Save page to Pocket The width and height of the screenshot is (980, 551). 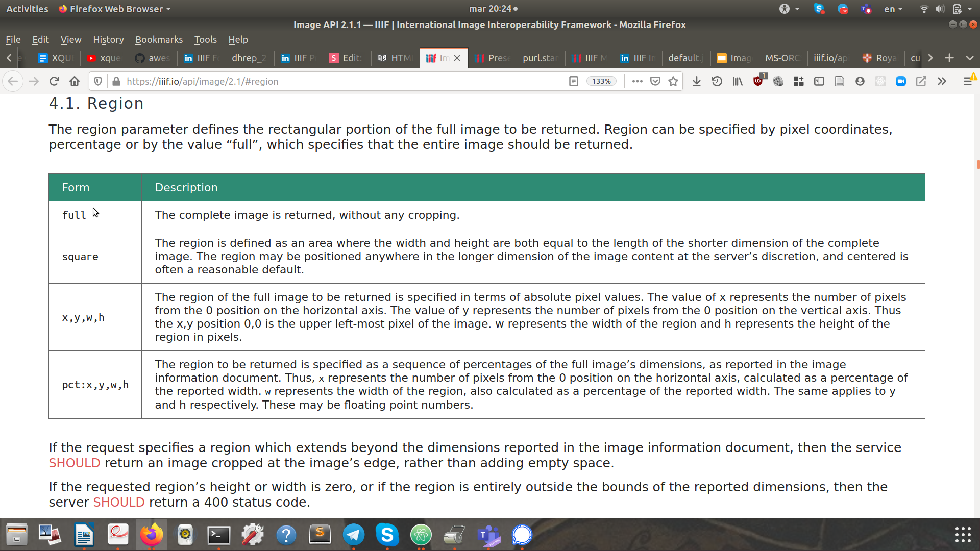[x=655, y=81]
